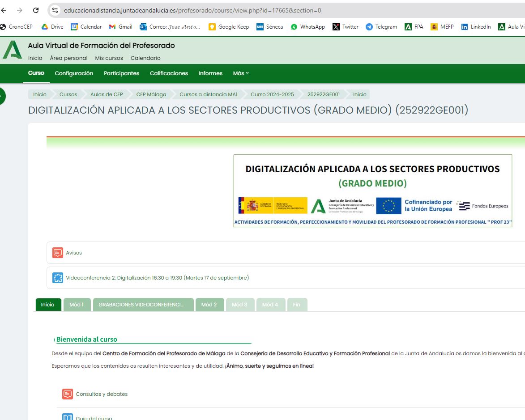Click the Videoconferencia 2 puzzle icon

tap(58, 278)
